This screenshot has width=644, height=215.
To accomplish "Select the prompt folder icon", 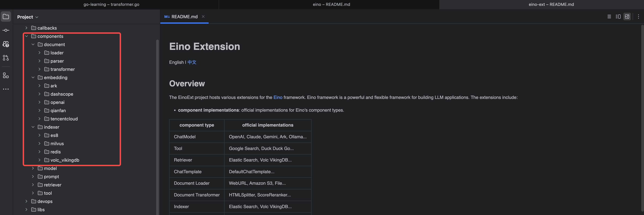I will (x=40, y=176).
